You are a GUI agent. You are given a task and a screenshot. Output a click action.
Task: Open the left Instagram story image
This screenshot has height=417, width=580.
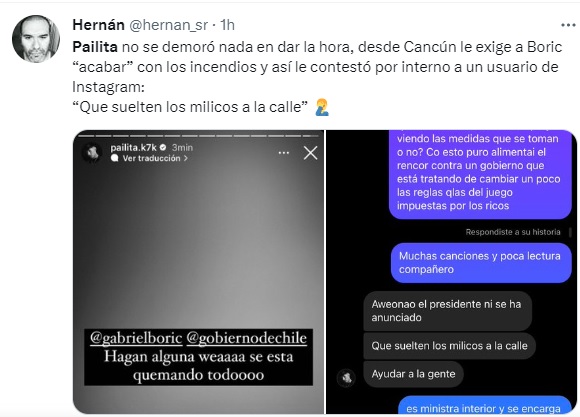point(198,272)
